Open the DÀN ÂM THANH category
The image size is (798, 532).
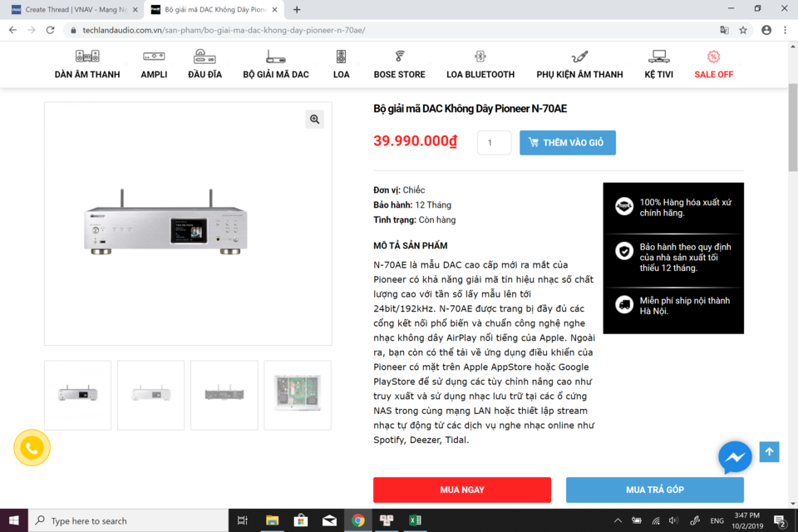[x=87, y=65]
